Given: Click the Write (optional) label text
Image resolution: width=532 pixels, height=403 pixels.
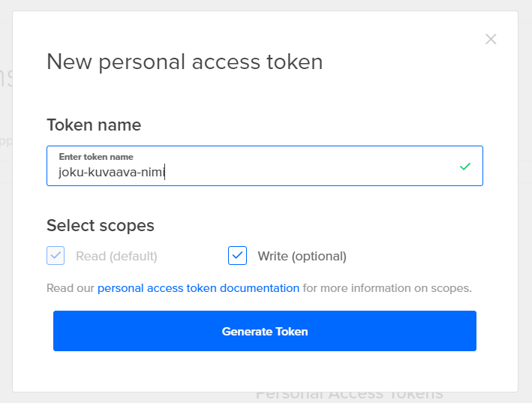Looking at the screenshot, I should click(302, 256).
